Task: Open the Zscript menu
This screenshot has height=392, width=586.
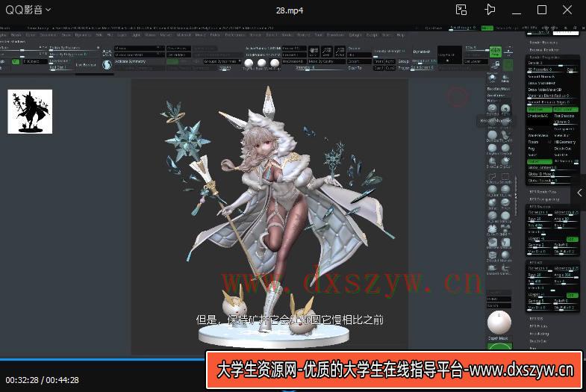Action: click(373, 35)
